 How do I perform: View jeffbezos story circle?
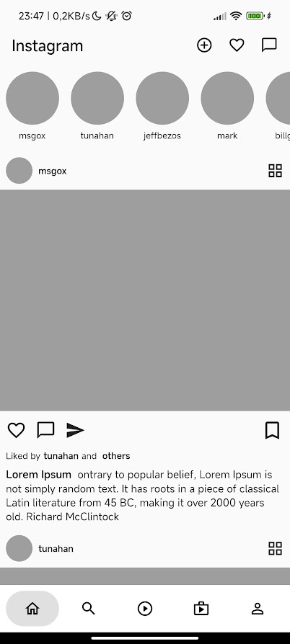[x=162, y=98]
